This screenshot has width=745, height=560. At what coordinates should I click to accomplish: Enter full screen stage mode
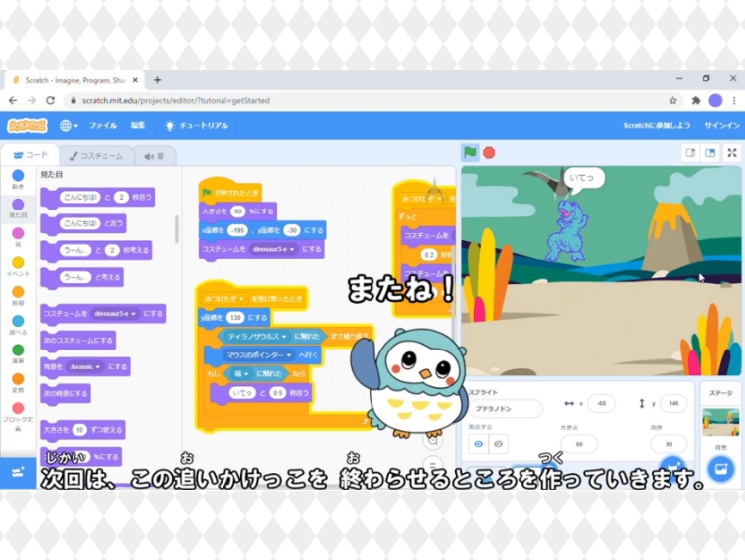point(732,153)
